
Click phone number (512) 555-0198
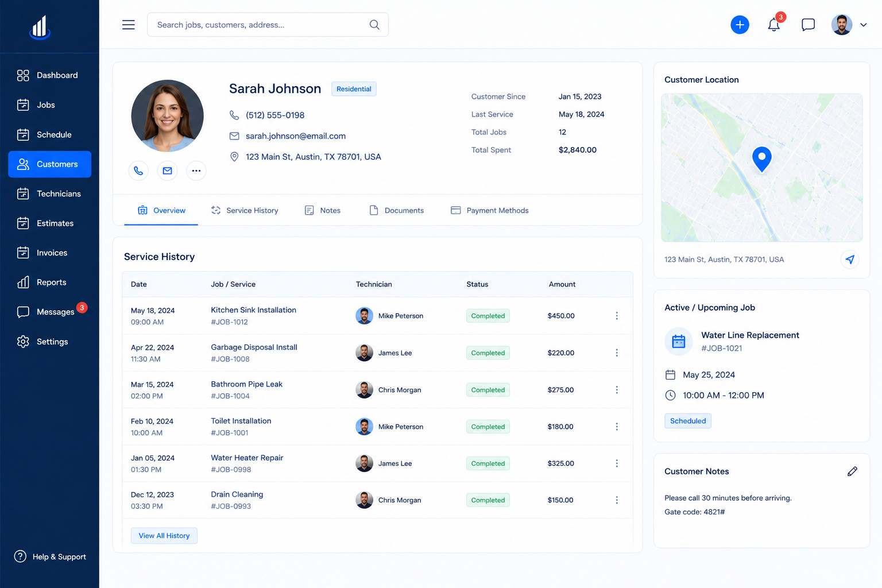point(275,115)
